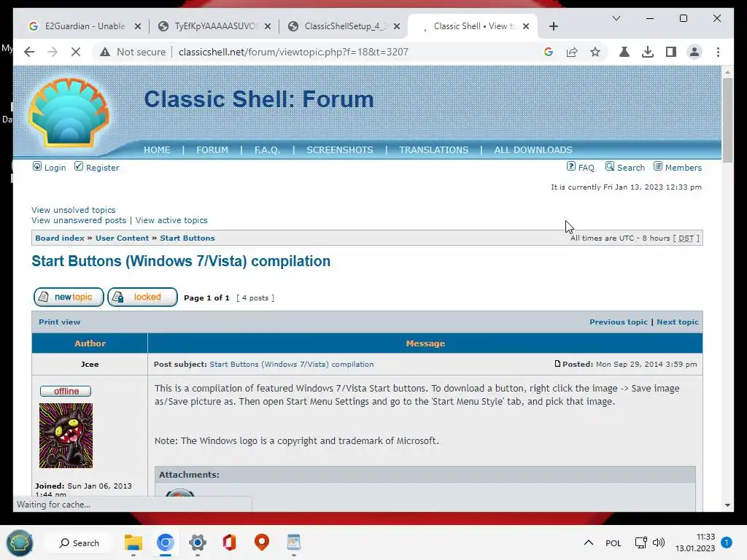
Task: Open the notification center badge
Action: point(727,542)
